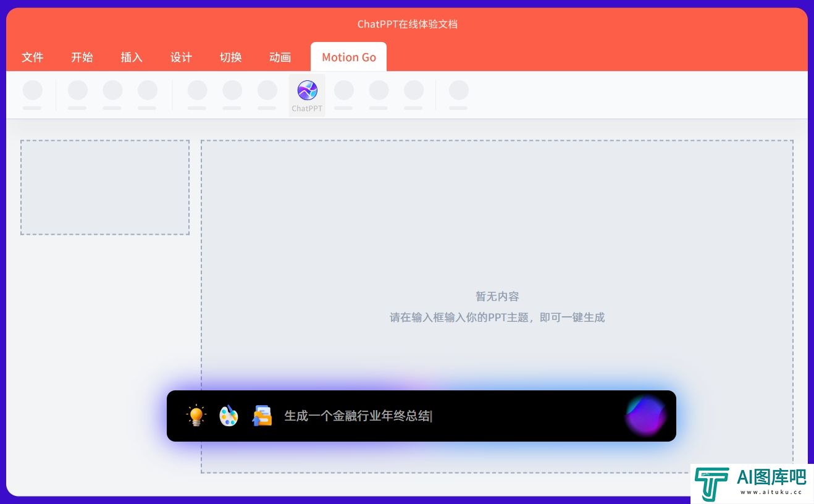Open the paint palette theme icon
Image resolution: width=814 pixels, height=504 pixels.
[229, 416]
